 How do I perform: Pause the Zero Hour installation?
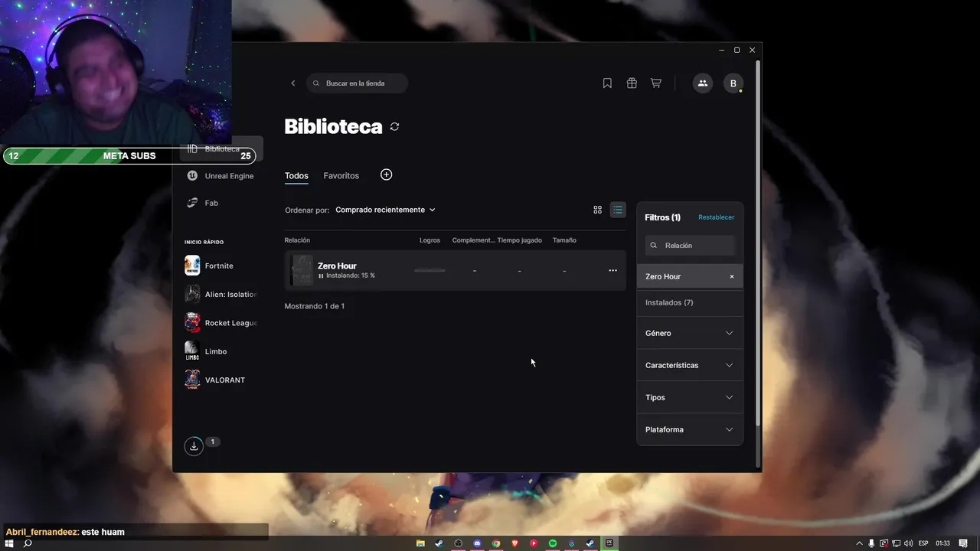[322, 275]
